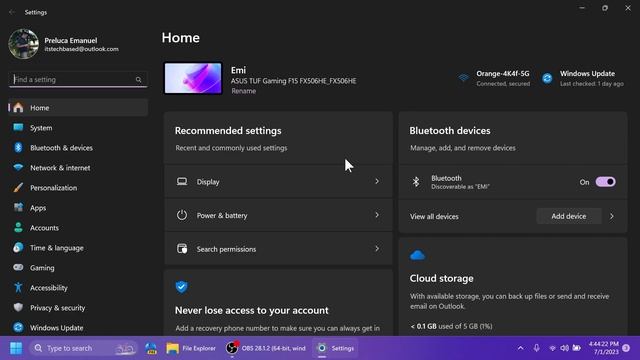Screen dimensions: 640x360
Task: Click the Windows Start button
Action: [x=16, y=348]
